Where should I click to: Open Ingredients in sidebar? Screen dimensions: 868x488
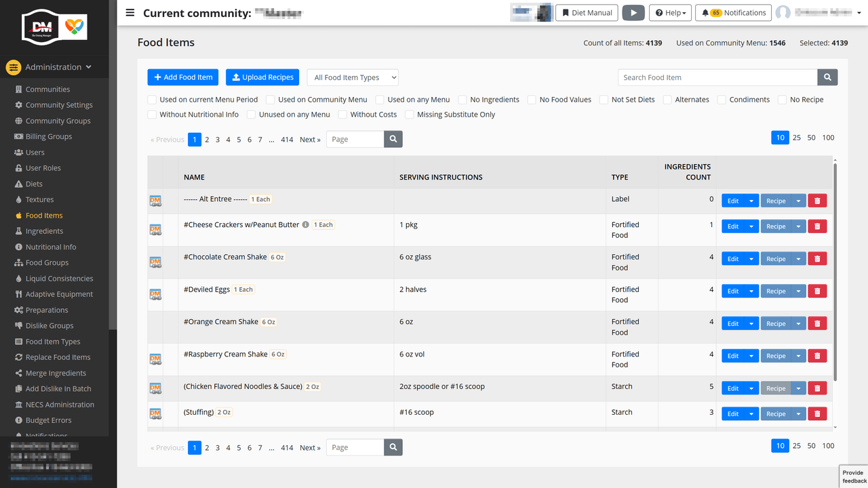point(44,231)
